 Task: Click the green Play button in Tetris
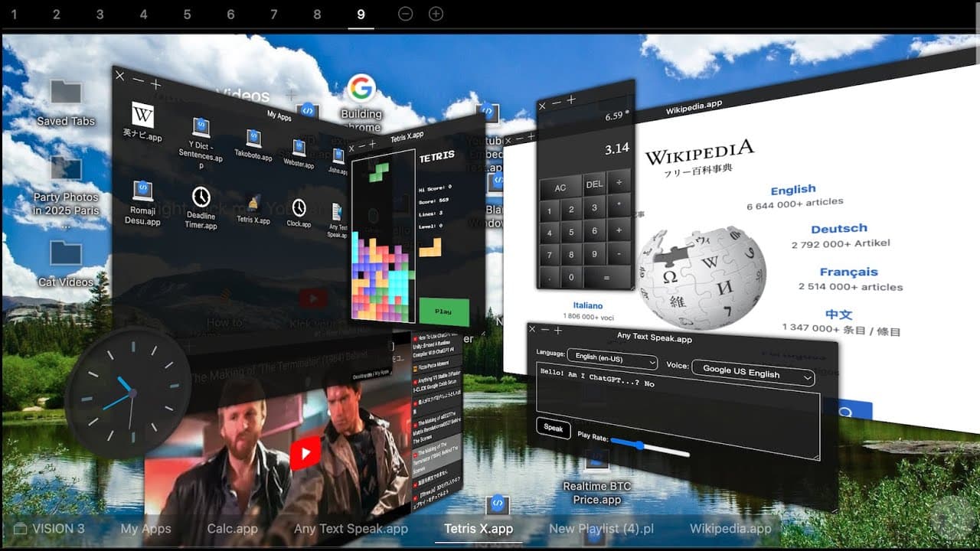pyautogui.click(x=443, y=311)
